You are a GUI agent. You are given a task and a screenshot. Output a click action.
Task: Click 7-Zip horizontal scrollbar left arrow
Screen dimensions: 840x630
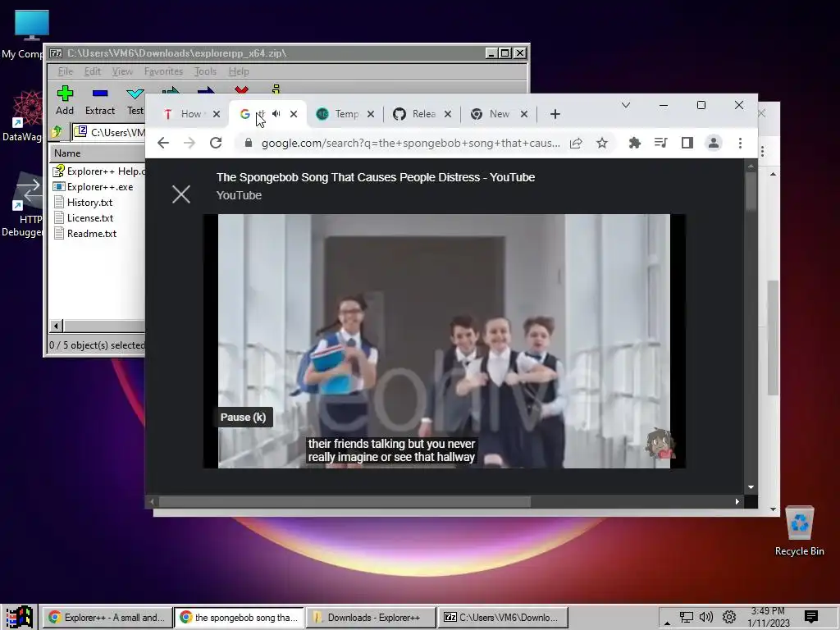pyautogui.click(x=57, y=325)
